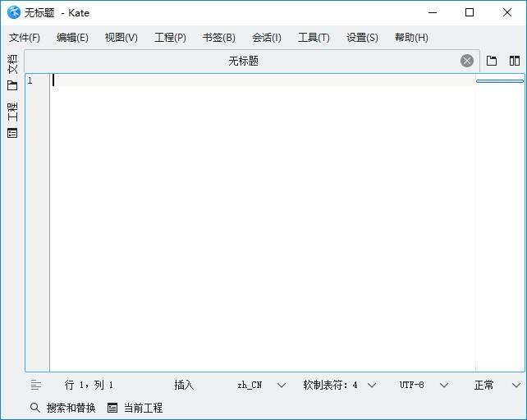Show the 文档 side panel

(12, 72)
